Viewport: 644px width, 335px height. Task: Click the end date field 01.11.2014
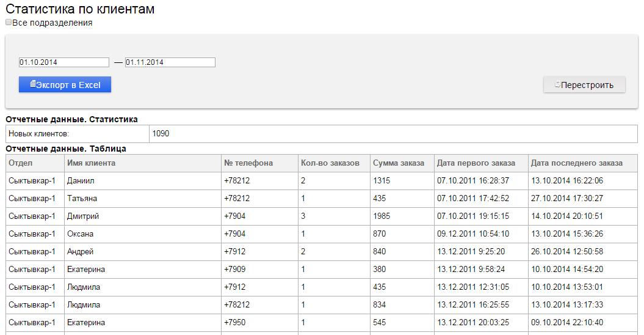(x=170, y=62)
